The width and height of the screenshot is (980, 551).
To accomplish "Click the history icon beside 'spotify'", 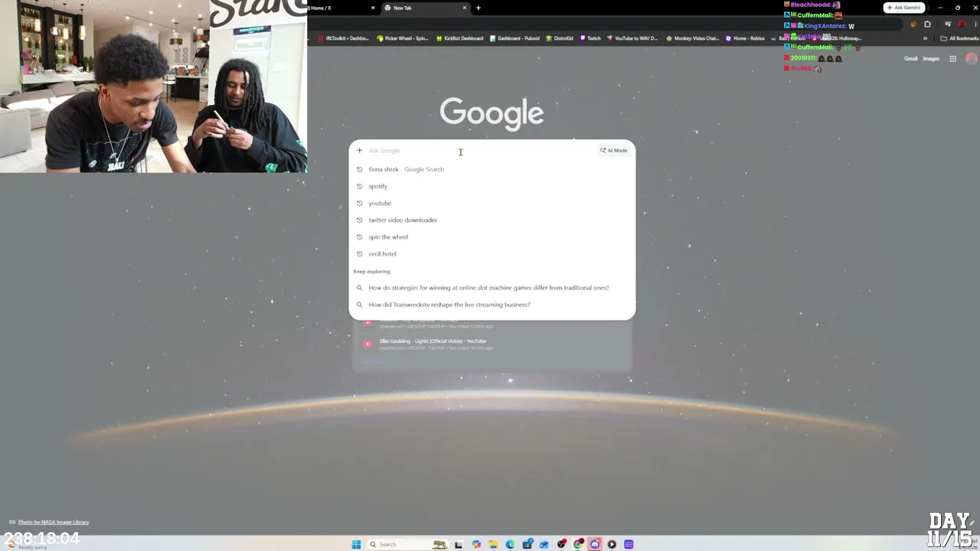I will [359, 186].
